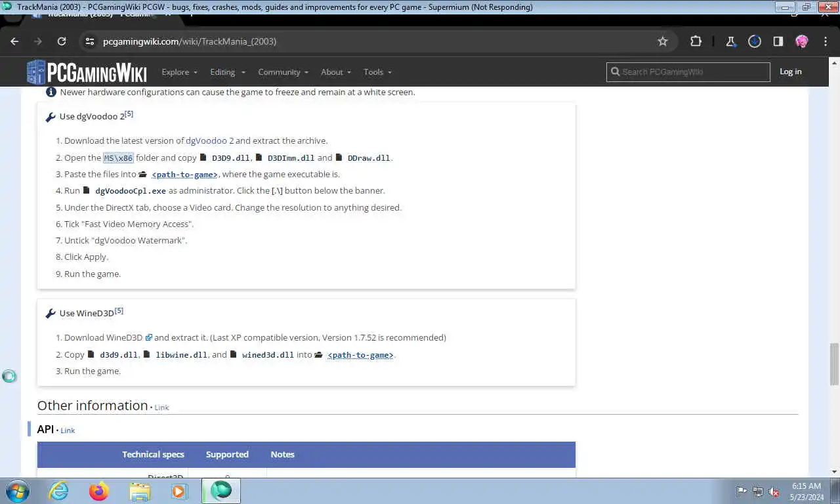This screenshot has height=504, width=840.
Task: Toggle the browser side panel icon
Action: coord(778,41)
